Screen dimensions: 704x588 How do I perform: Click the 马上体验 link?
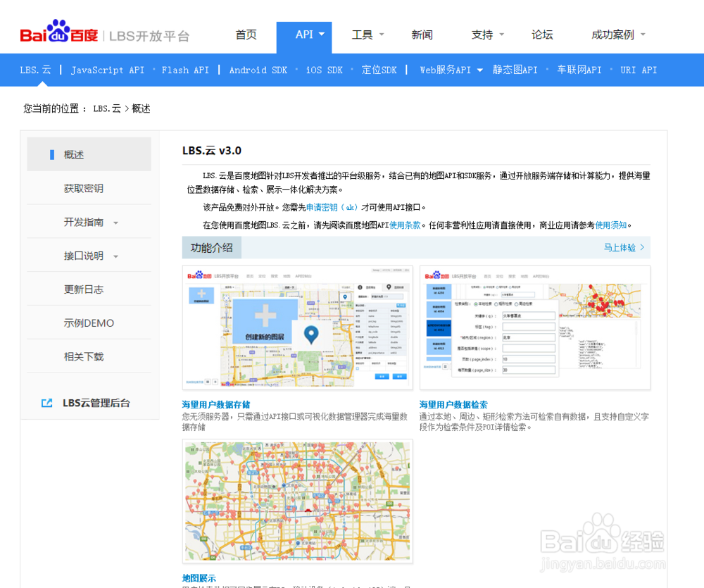[x=620, y=247]
